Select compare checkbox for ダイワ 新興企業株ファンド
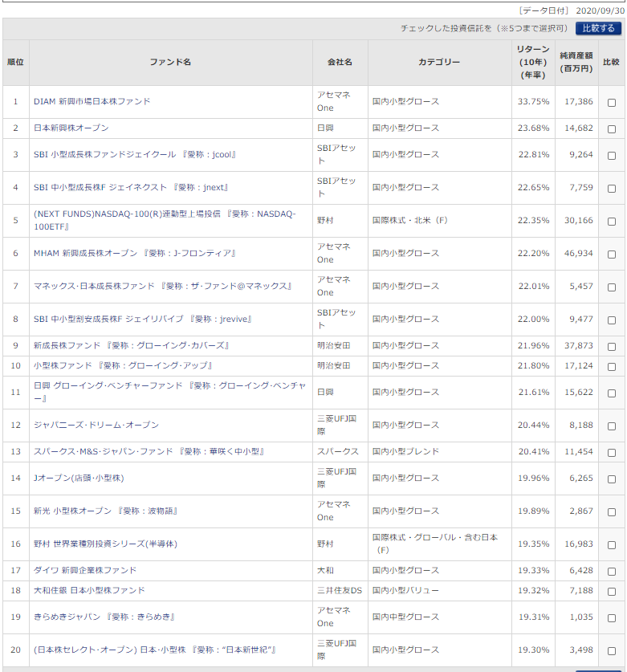This screenshot has height=672, width=627. coord(612,572)
